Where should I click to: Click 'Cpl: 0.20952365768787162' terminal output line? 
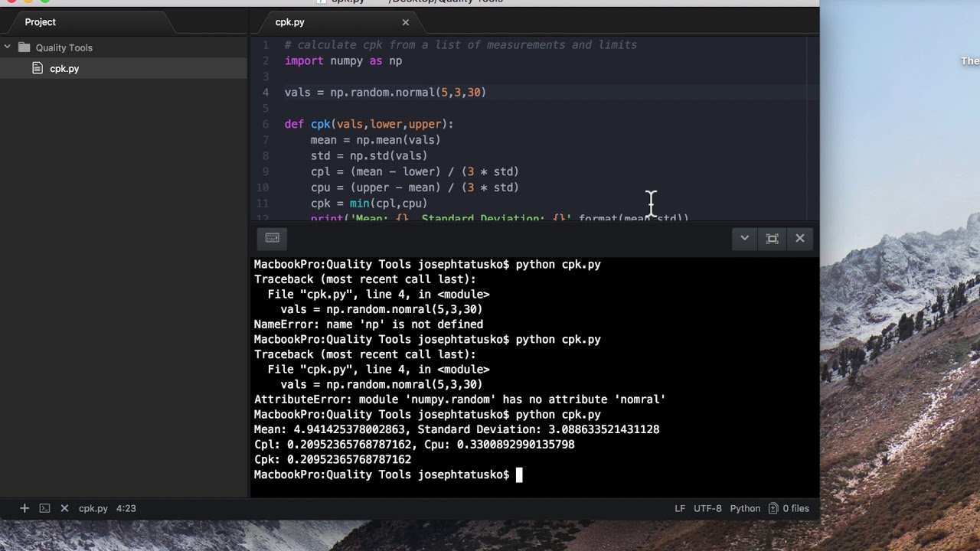(414, 445)
